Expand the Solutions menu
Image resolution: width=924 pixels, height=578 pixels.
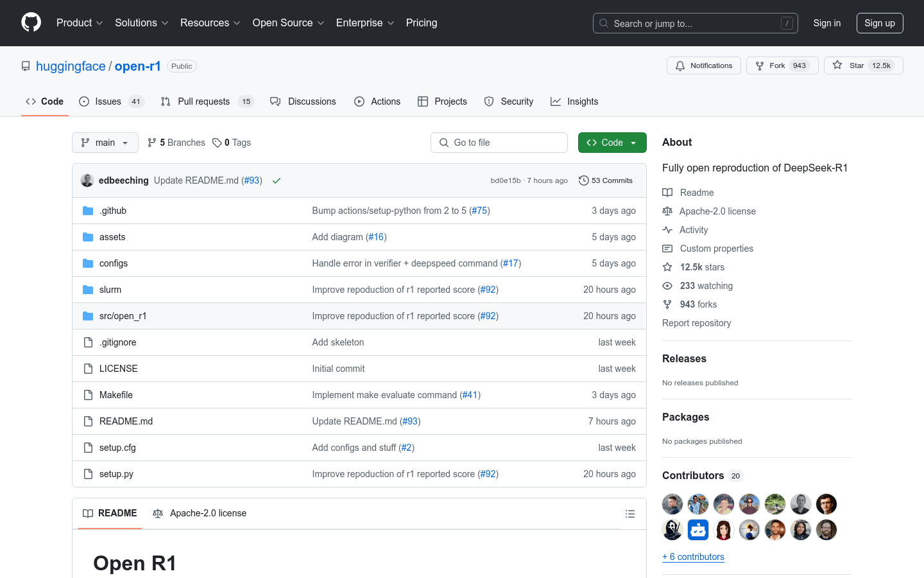(142, 22)
